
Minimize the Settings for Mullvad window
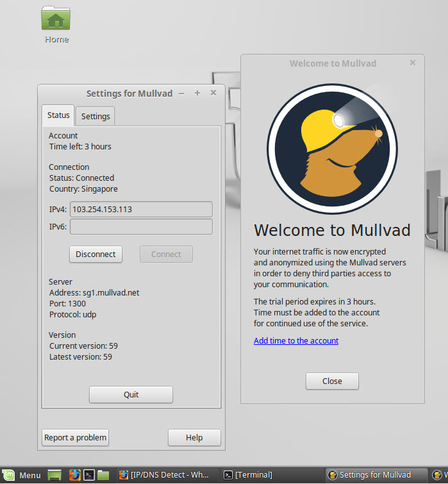tap(181, 93)
